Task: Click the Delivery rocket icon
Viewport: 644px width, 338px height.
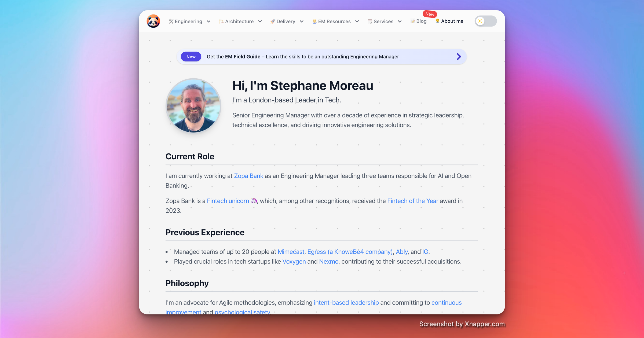Action: (x=273, y=21)
